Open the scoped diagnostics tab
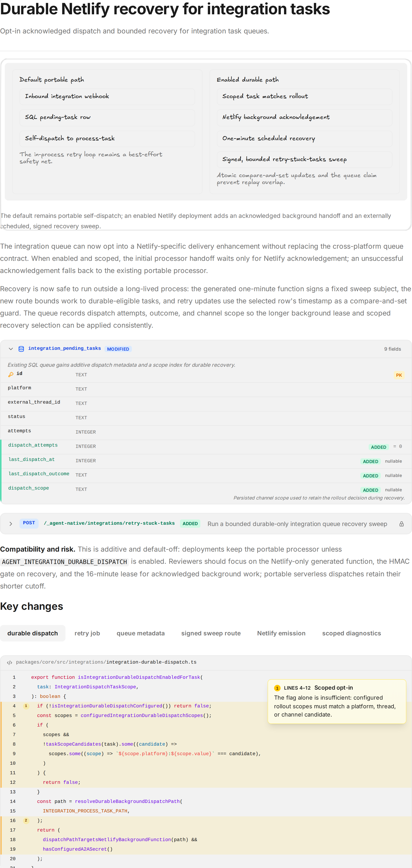Screen dimensions: 412x868 pos(352,633)
